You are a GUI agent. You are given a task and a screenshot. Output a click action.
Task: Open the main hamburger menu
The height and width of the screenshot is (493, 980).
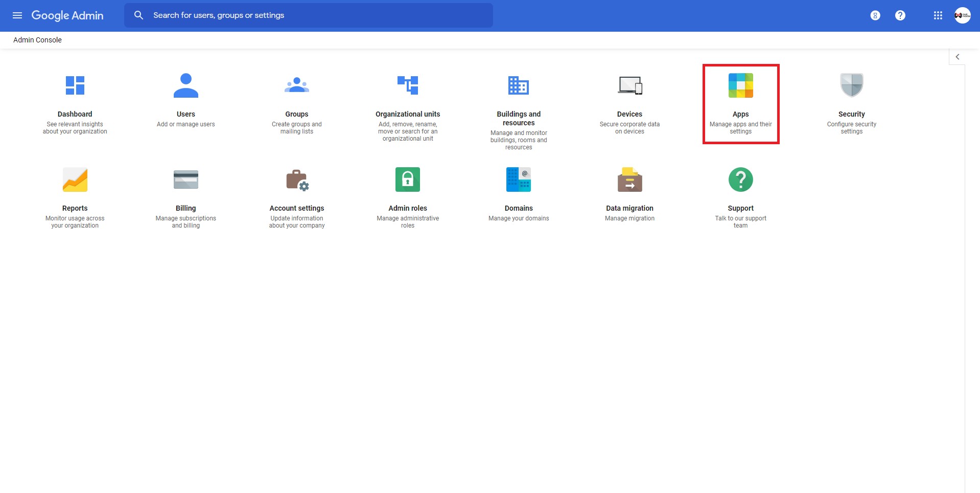click(17, 15)
